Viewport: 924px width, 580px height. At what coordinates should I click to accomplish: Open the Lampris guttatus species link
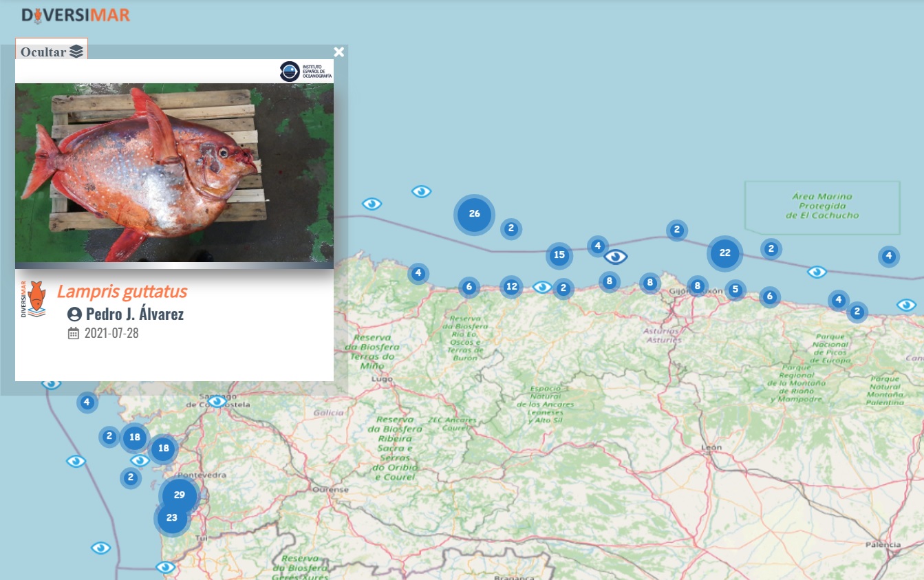pyautogui.click(x=122, y=292)
